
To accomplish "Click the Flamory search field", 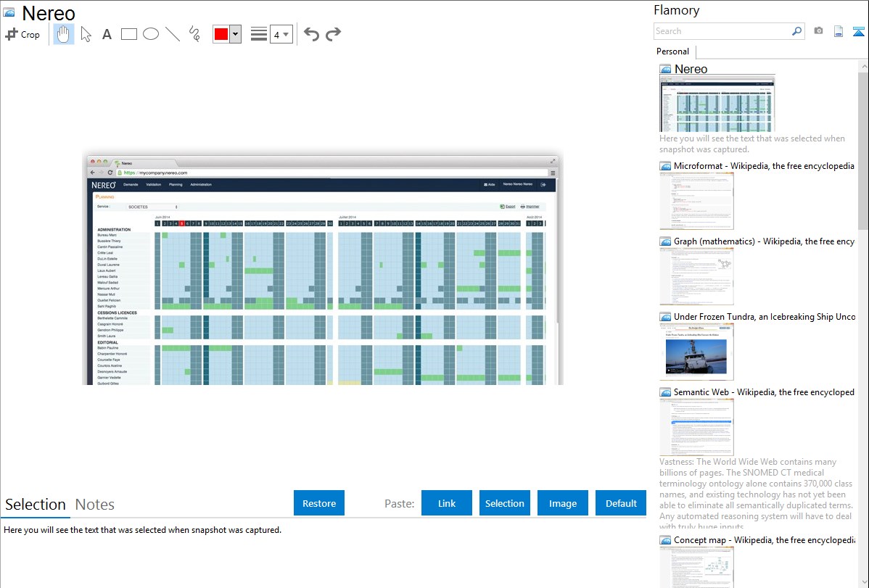I will click(722, 31).
